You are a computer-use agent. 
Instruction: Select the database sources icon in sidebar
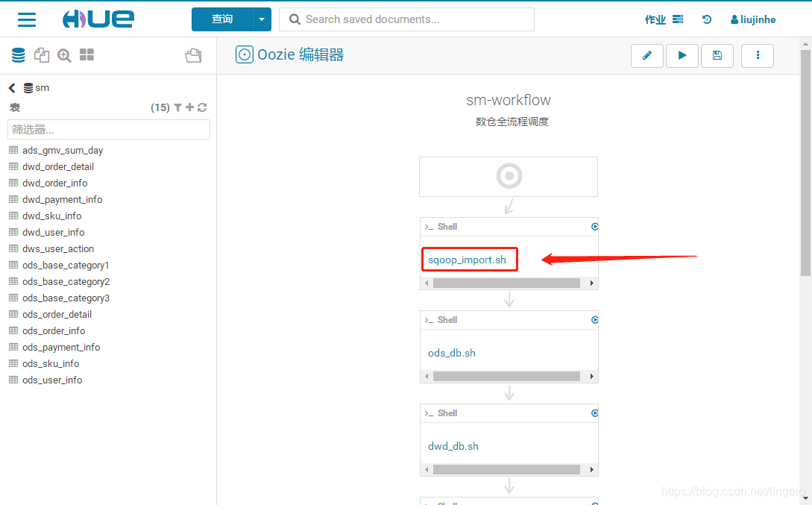pos(18,55)
